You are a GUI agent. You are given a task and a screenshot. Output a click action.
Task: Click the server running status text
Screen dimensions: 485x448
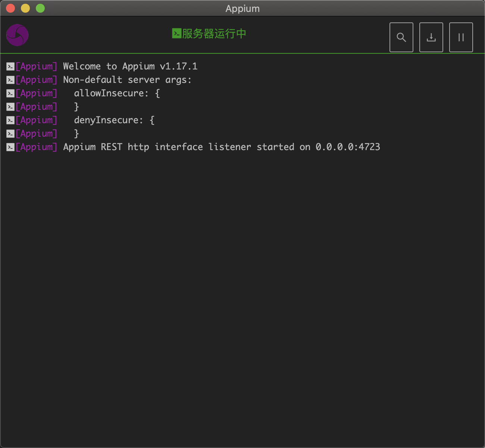click(x=214, y=34)
